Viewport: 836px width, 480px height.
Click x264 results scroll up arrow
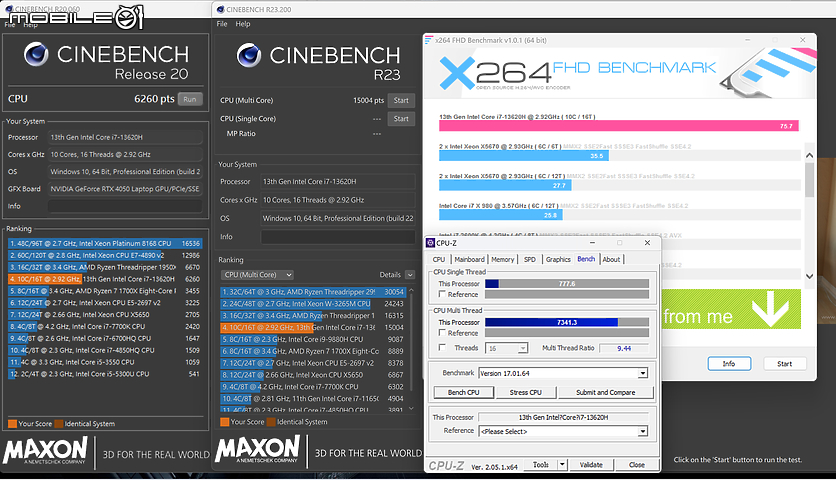pos(809,155)
